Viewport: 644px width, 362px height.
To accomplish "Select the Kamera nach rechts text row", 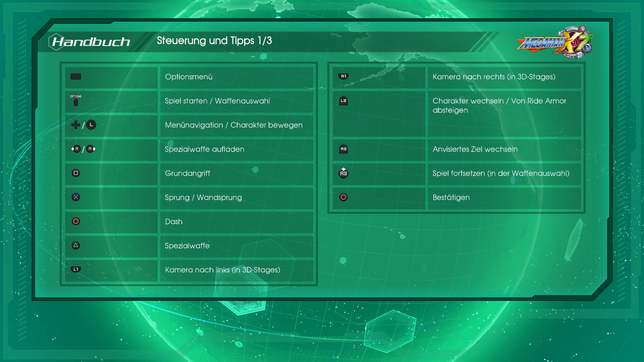I will (494, 77).
